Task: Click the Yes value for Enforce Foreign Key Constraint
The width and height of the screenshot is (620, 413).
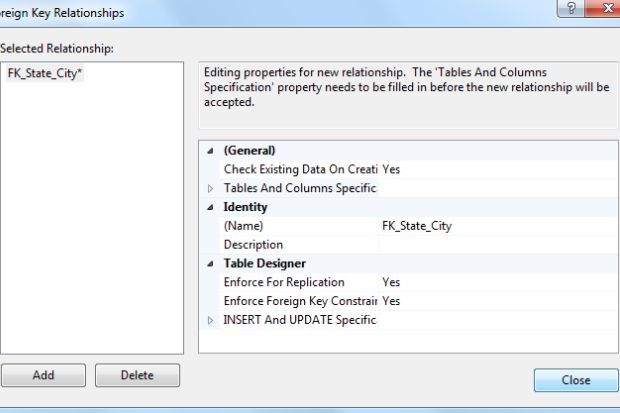Action: tap(392, 301)
